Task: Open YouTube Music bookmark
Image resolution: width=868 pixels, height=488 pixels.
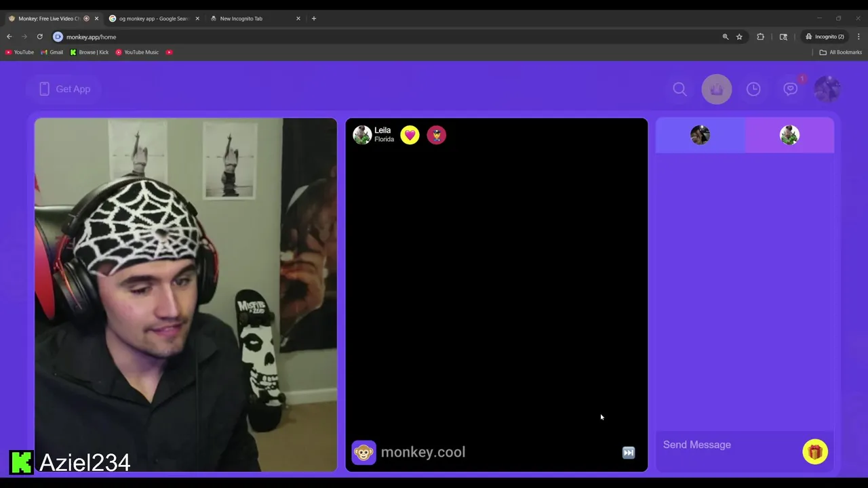Action: point(137,52)
